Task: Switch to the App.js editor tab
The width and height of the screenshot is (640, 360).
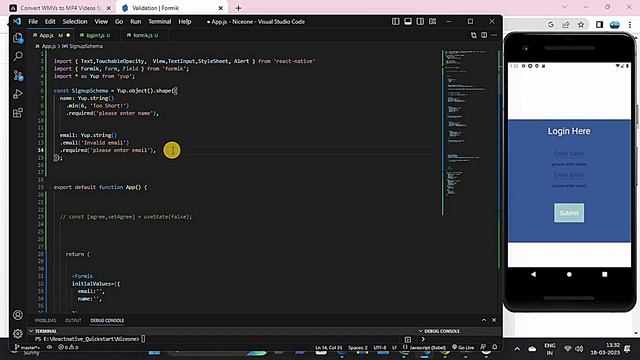Action: (51, 36)
